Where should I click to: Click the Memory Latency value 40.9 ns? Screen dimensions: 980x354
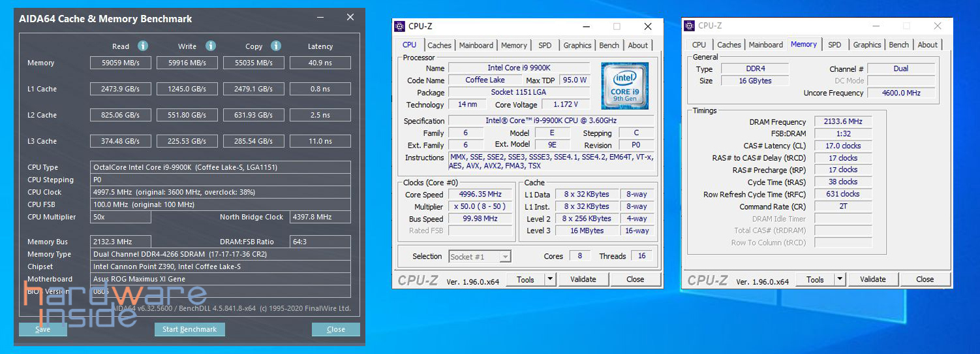320,63
